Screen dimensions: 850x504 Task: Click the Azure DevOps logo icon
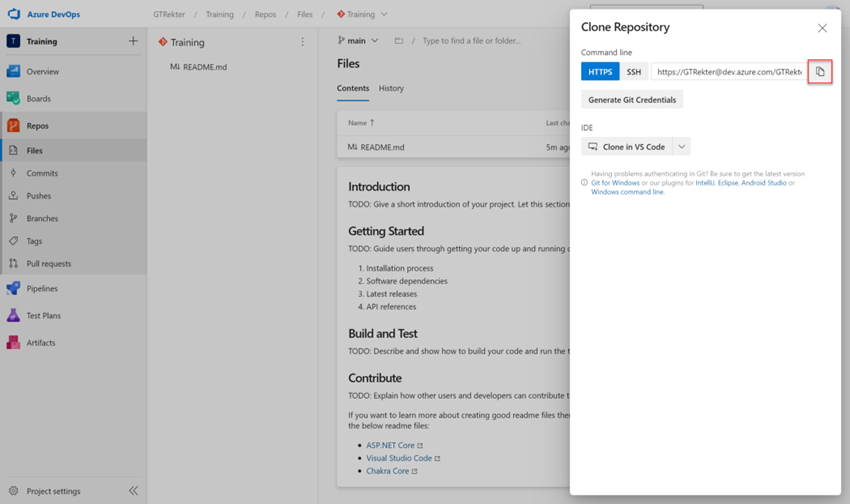14,14
